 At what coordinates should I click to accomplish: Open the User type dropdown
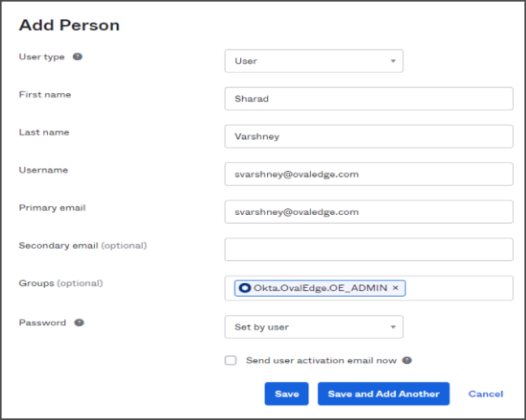coord(314,61)
